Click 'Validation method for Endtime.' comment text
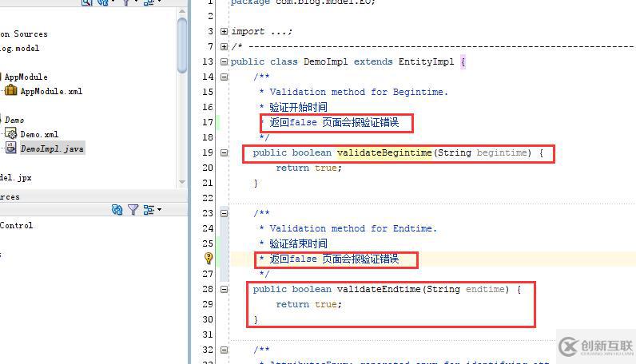 coord(353,228)
